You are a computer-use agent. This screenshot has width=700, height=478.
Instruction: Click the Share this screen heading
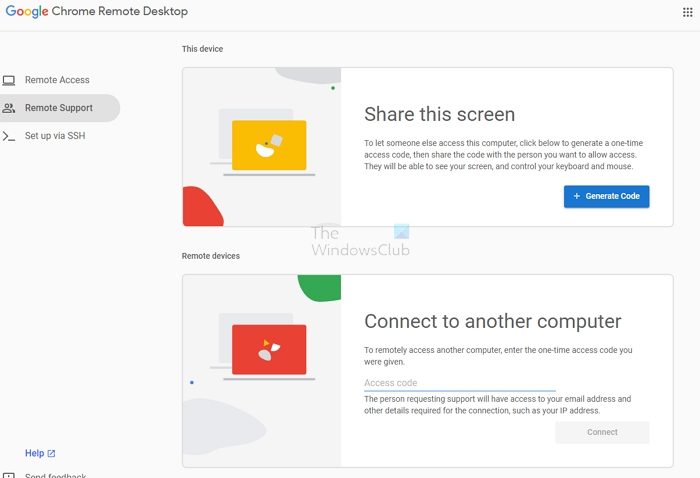click(x=439, y=114)
